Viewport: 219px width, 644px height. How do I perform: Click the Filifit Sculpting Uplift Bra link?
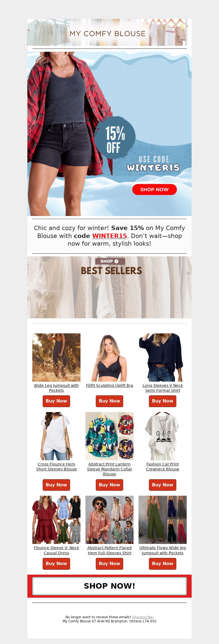click(x=109, y=385)
